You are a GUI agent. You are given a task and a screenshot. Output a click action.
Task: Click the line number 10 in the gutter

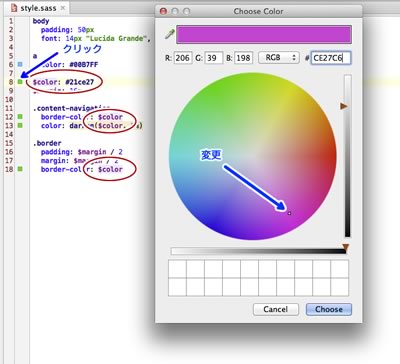coord(9,99)
